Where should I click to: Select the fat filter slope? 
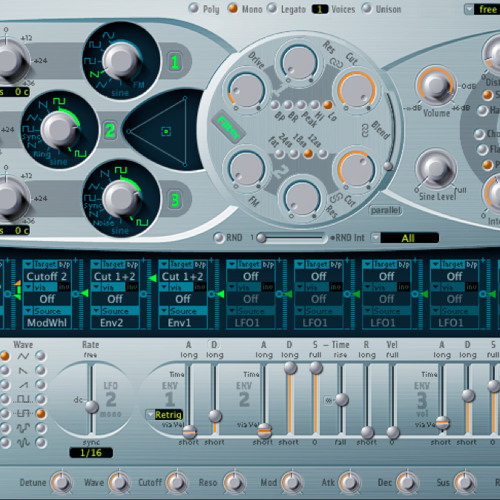279,154
